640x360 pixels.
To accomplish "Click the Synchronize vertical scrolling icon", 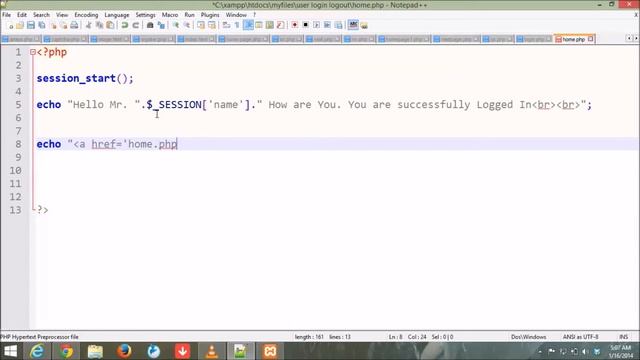I will click(x=201, y=25).
